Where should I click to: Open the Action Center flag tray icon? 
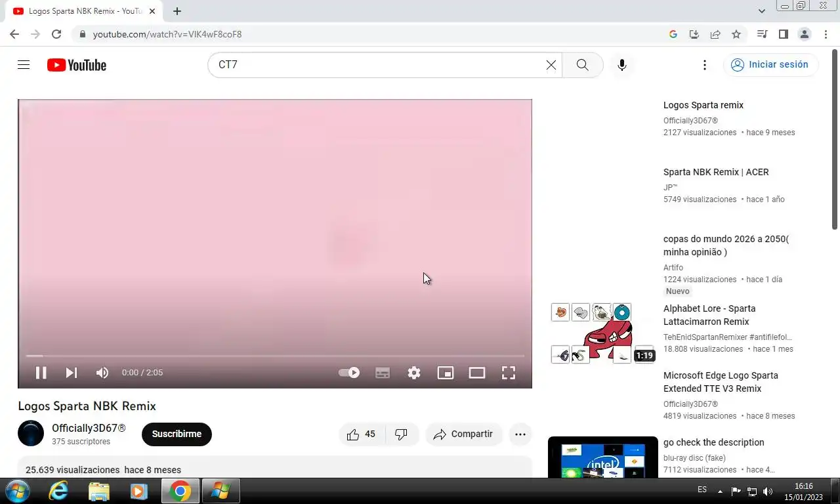pos(736,491)
